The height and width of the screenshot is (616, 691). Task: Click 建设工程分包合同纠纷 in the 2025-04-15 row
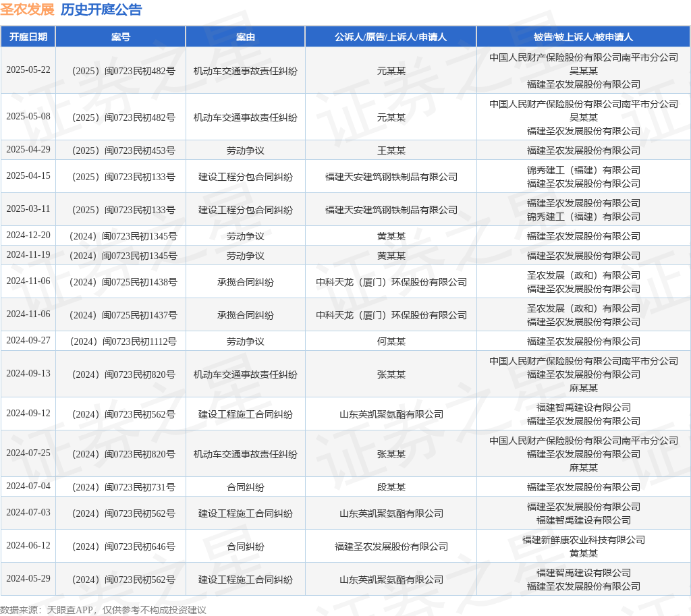(x=246, y=177)
